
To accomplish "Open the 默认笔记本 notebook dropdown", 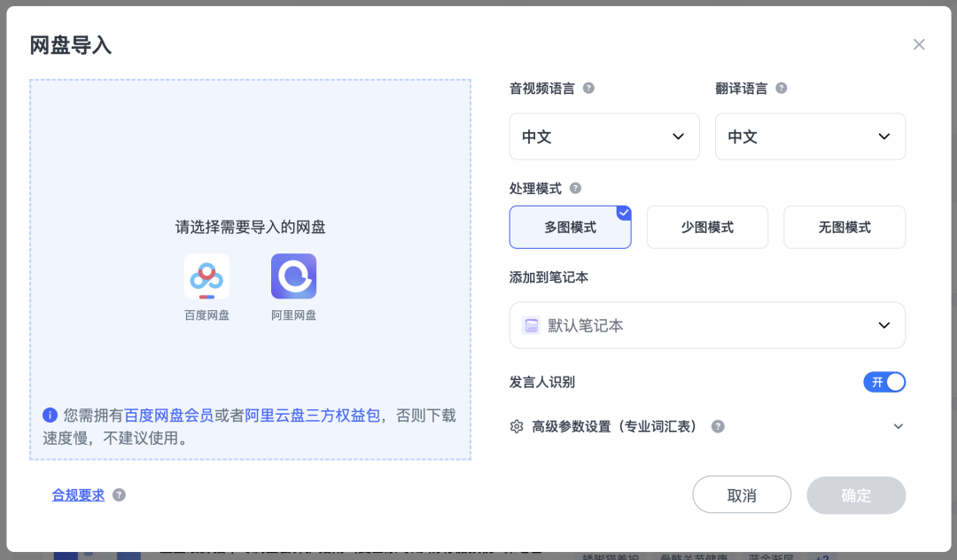I will click(707, 325).
